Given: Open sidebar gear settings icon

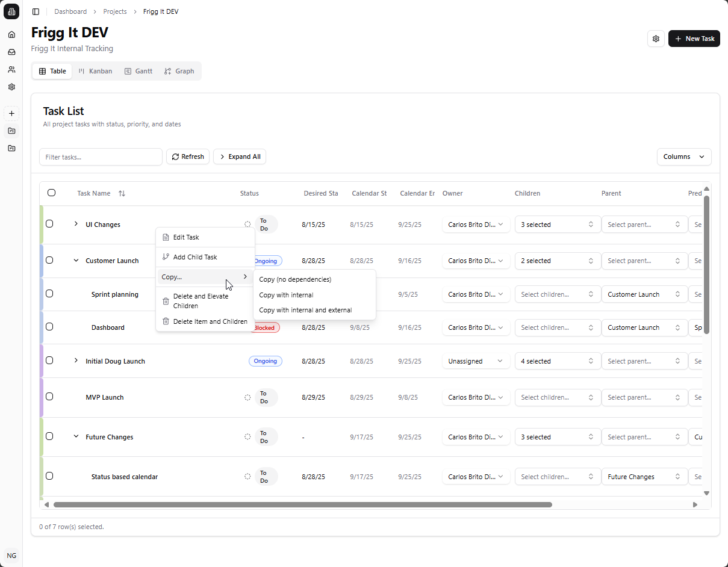Looking at the screenshot, I should click(11, 87).
